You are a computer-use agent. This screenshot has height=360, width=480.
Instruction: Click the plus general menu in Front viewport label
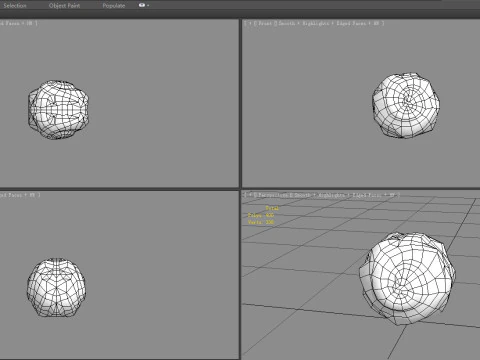[x=250, y=23]
